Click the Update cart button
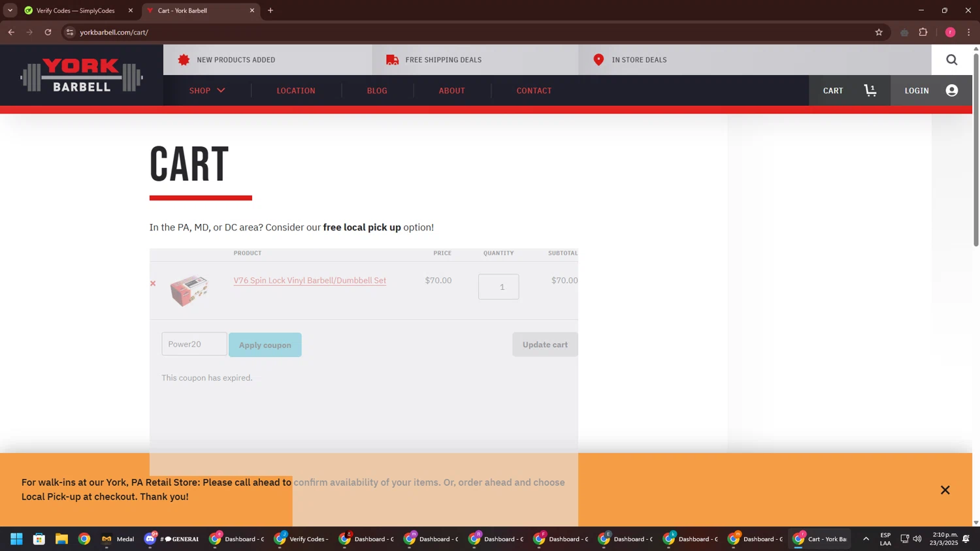980x551 pixels. [x=545, y=345]
